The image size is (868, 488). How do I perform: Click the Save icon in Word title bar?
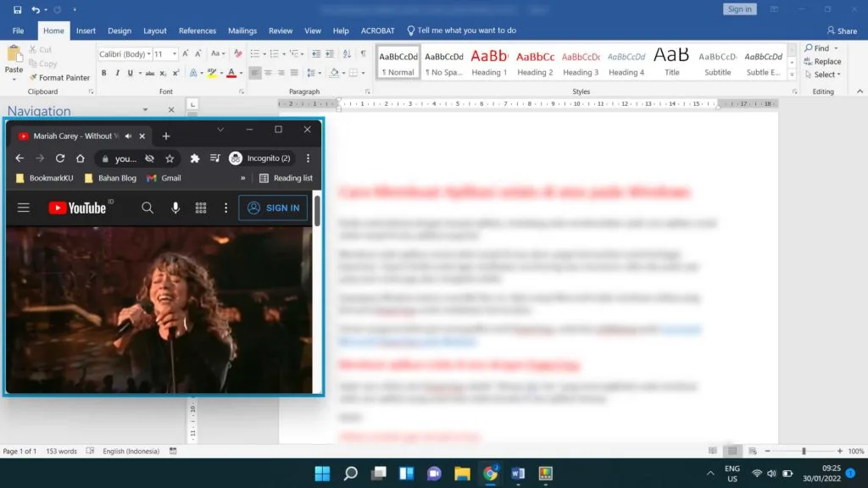click(17, 9)
